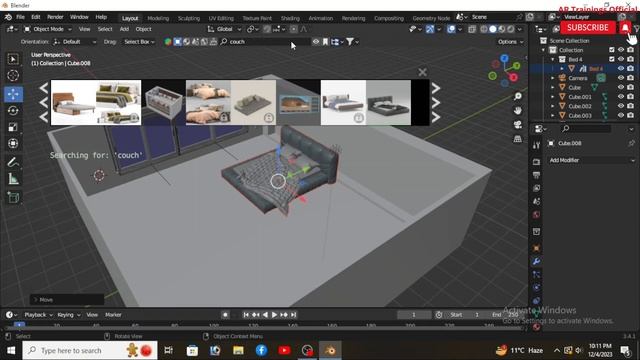640x360 pixels.
Task: Open the Object Mode dropdown
Action: pyautogui.click(x=48, y=29)
